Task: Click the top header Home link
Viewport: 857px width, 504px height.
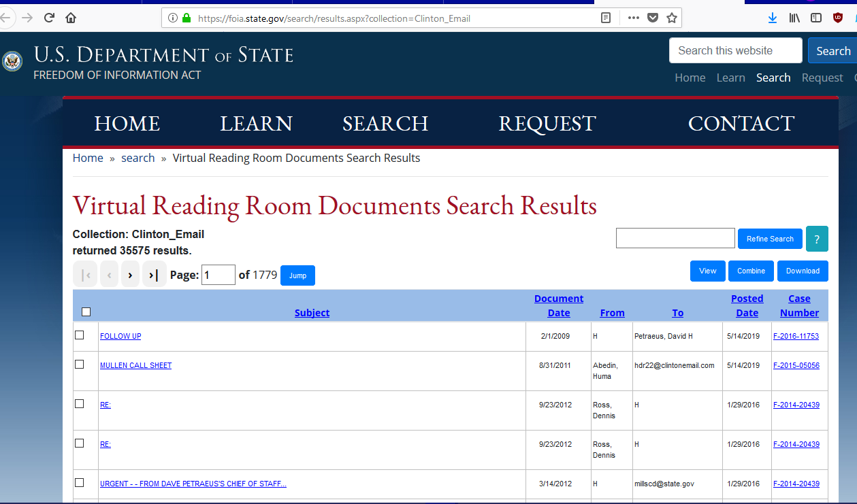Action: [690, 78]
